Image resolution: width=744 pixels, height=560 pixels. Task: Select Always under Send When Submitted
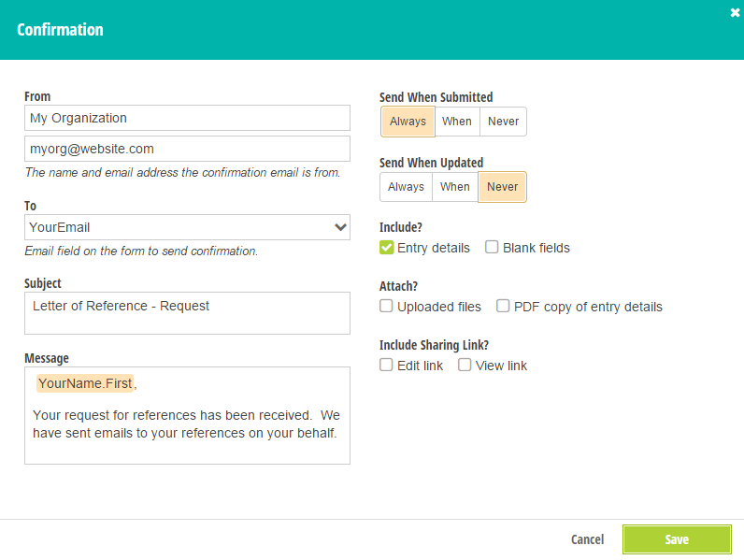tap(408, 122)
